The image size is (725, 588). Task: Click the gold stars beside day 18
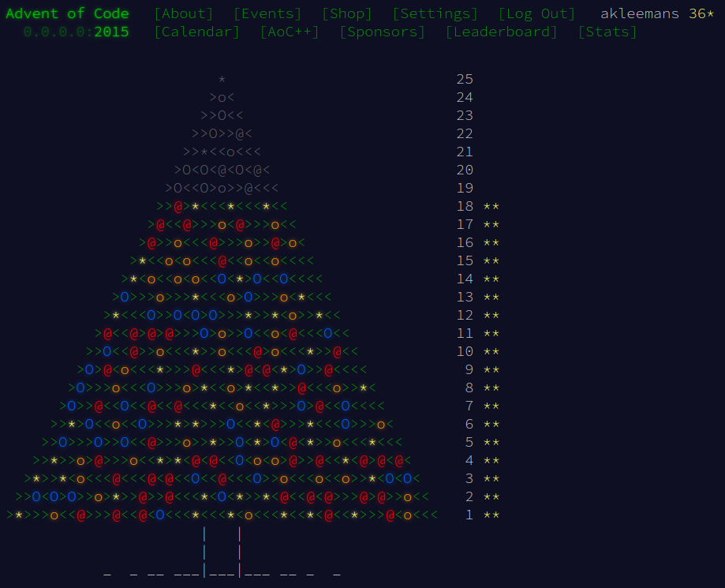[491, 207]
